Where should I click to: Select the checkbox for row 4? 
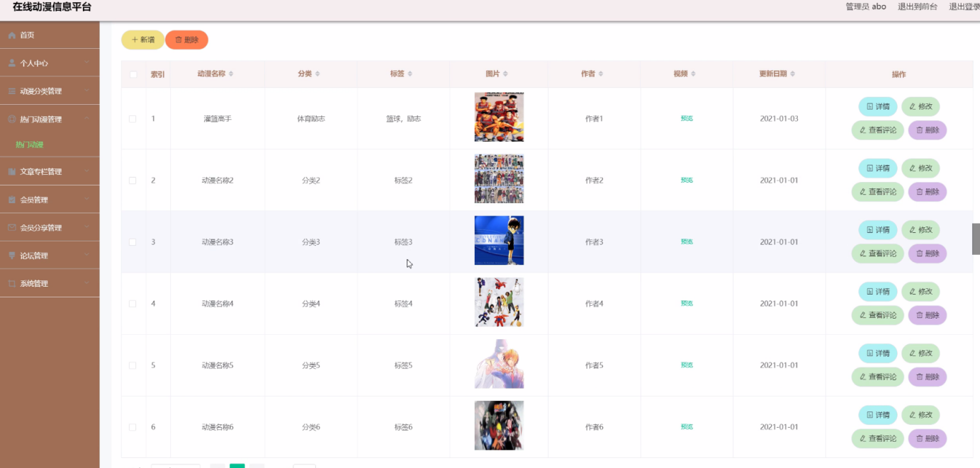(133, 304)
